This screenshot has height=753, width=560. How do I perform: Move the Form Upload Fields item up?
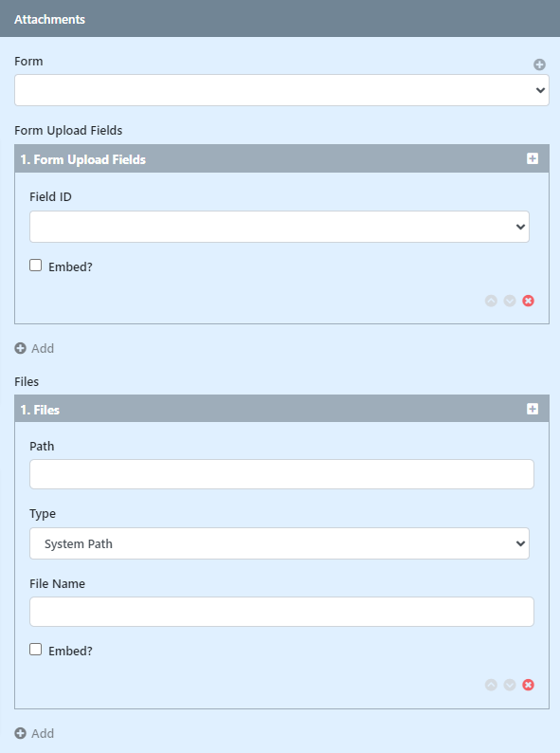tap(491, 301)
